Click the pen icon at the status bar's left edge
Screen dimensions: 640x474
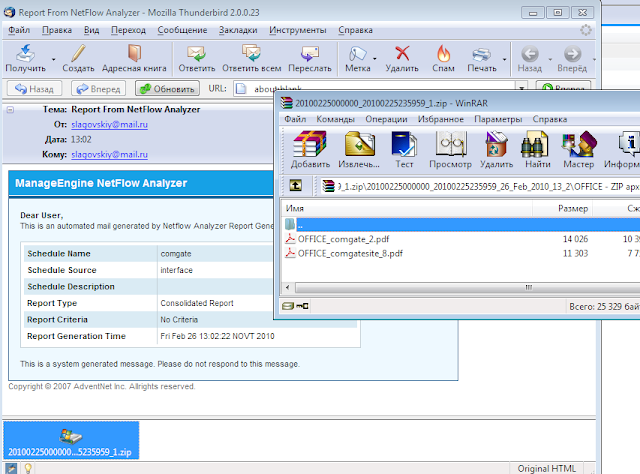[11, 468]
